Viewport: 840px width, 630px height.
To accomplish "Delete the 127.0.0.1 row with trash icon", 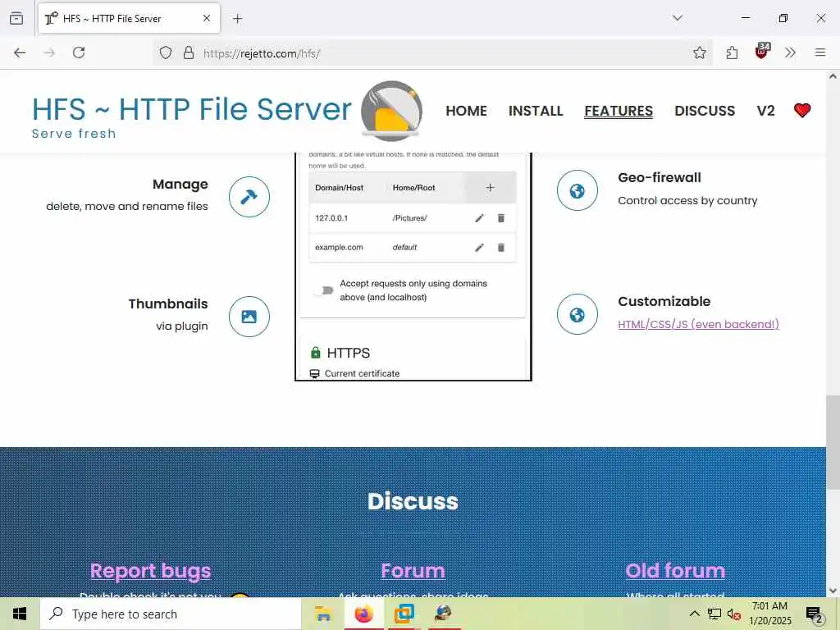I will tap(501, 218).
